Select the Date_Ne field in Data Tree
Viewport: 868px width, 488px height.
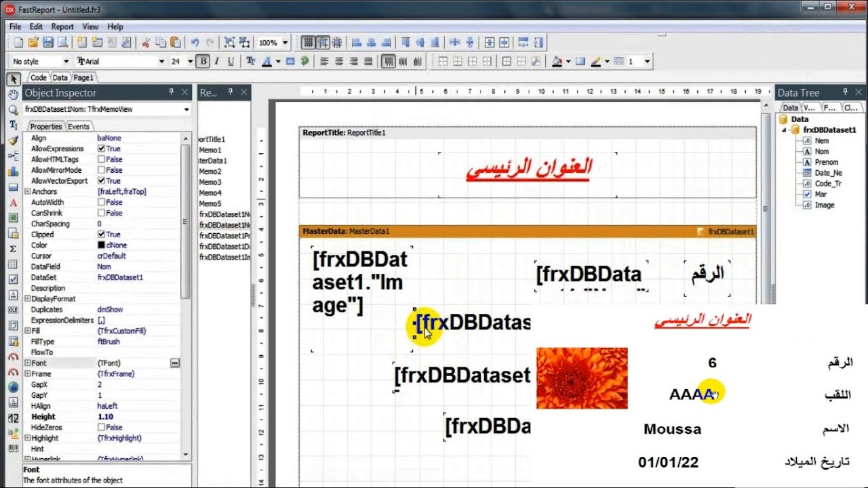click(829, 173)
